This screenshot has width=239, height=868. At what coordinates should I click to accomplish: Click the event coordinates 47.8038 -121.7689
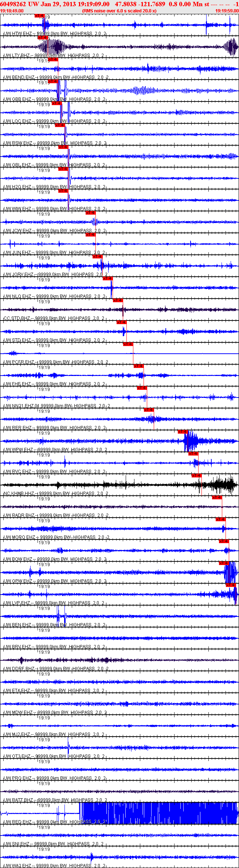click(x=140, y=4)
